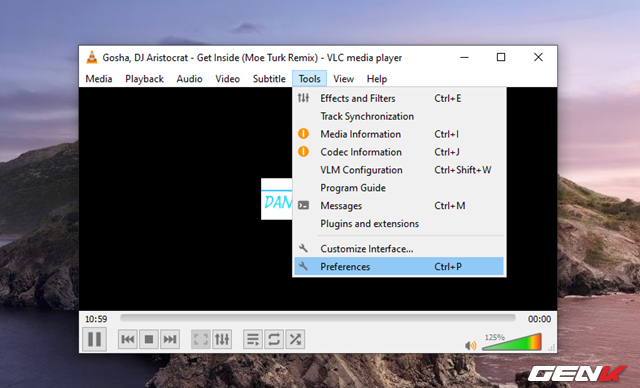Maximize the VLC window
The image size is (640, 388).
[501, 58]
